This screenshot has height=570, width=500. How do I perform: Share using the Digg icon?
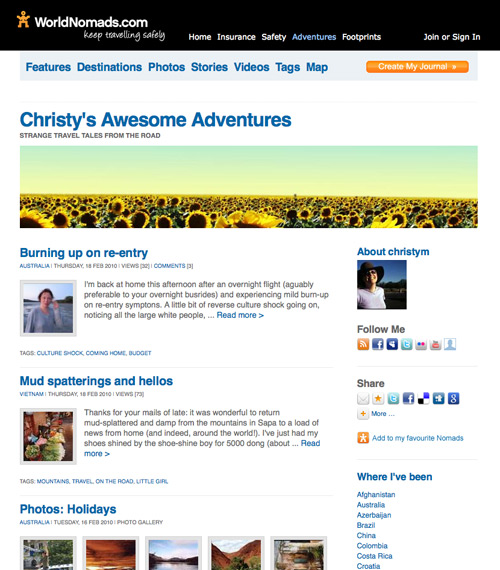tap(438, 398)
